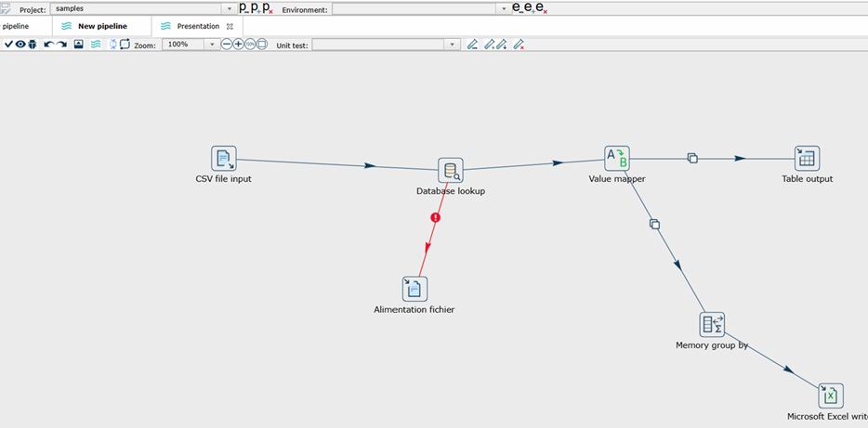The width and height of the screenshot is (868, 428).
Task: Select the Database lookup transform icon
Action: (451, 171)
